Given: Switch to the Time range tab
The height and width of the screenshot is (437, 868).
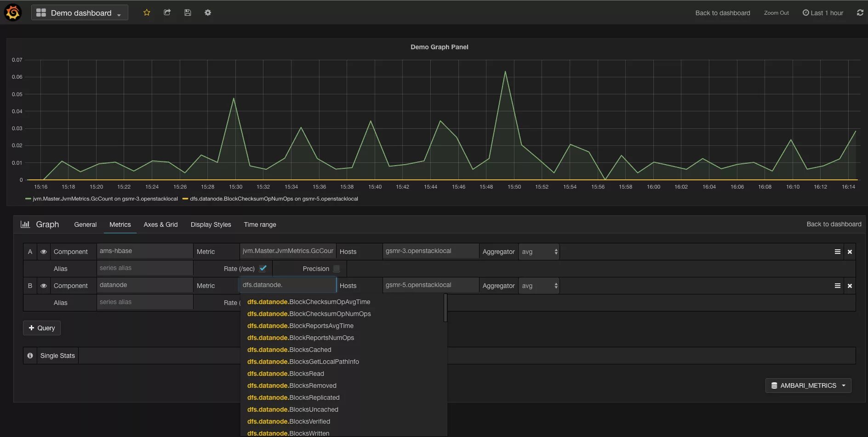Looking at the screenshot, I should pos(260,224).
